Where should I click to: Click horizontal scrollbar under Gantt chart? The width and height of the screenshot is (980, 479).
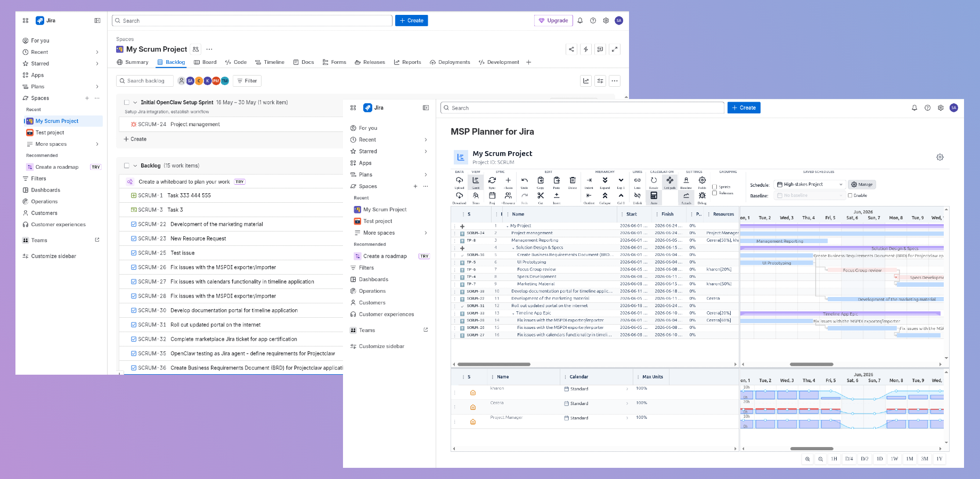pos(812,365)
